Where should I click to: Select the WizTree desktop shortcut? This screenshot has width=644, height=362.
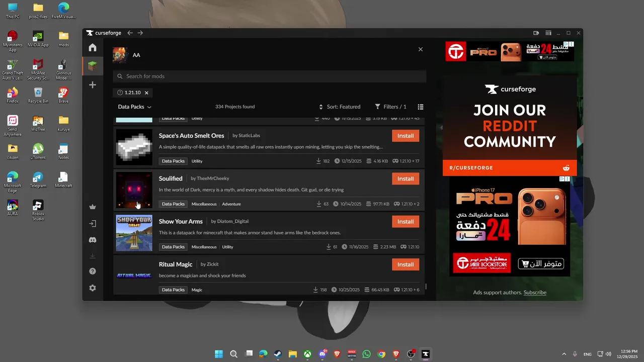click(x=38, y=123)
